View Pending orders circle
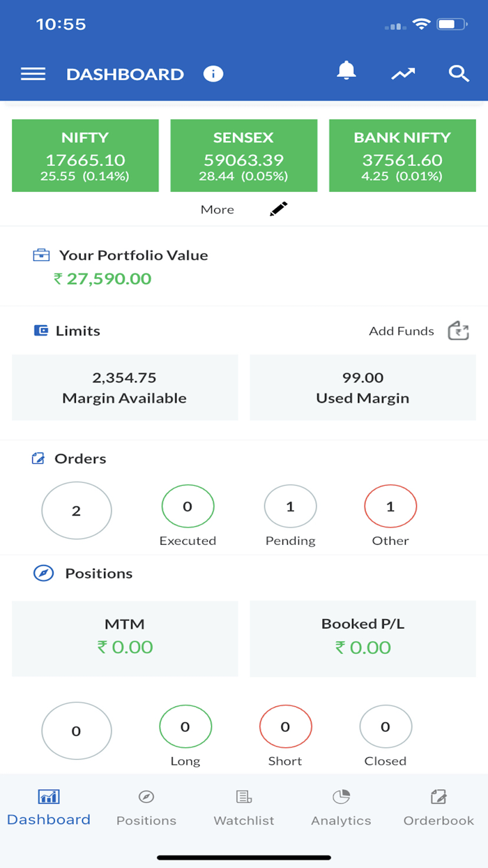This screenshot has height=868, width=488. pos(291,507)
